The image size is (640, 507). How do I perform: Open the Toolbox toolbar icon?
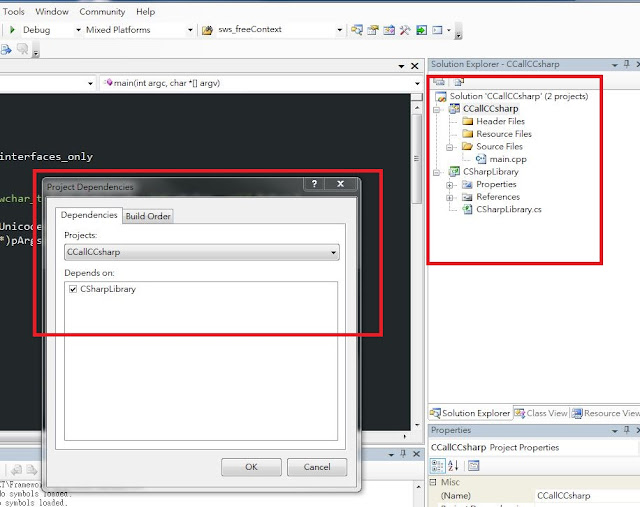pyautogui.click(x=405, y=30)
